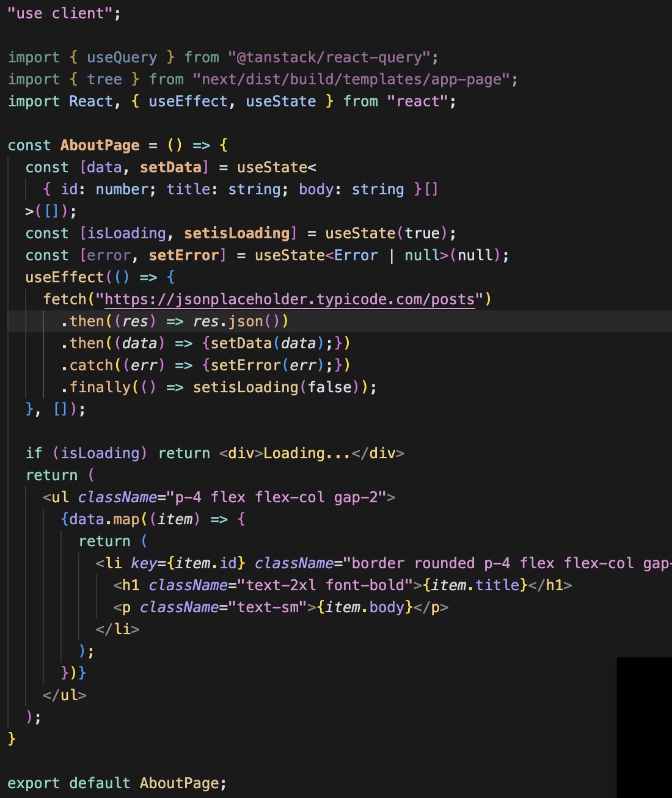Click AboutPage in the export default line

click(179, 783)
